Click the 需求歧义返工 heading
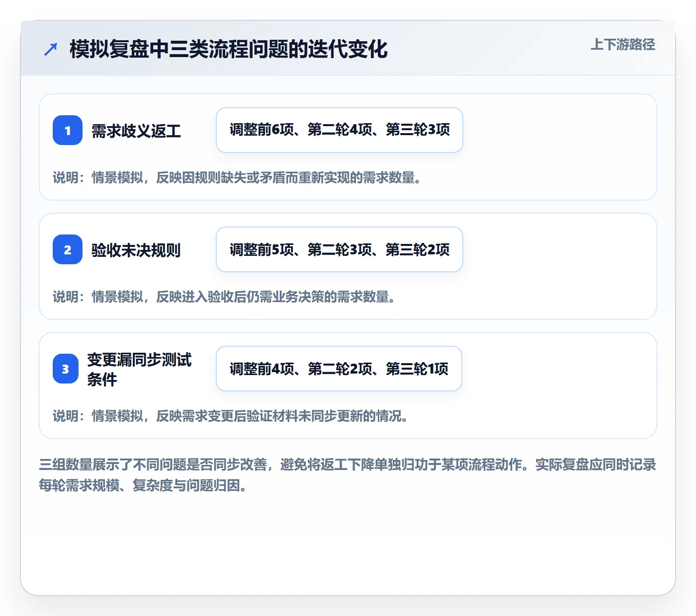This screenshot has height=616, width=696. [x=136, y=131]
